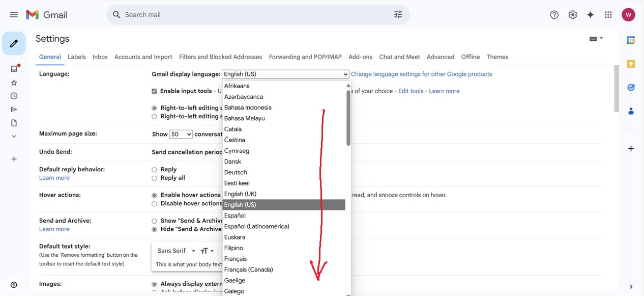This screenshot has width=644, height=296.
Task: Open Sans Serif font dropdown
Action: coord(176,251)
